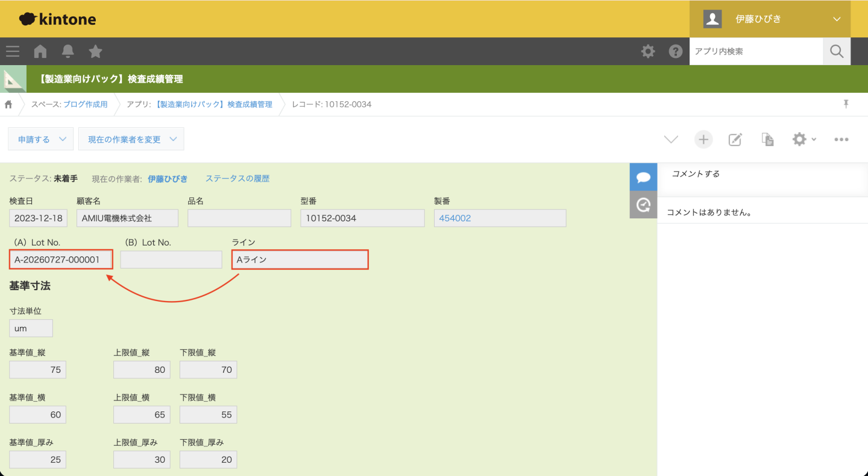Go to the portal home icon
This screenshot has width=868, height=476.
(40, 51)
